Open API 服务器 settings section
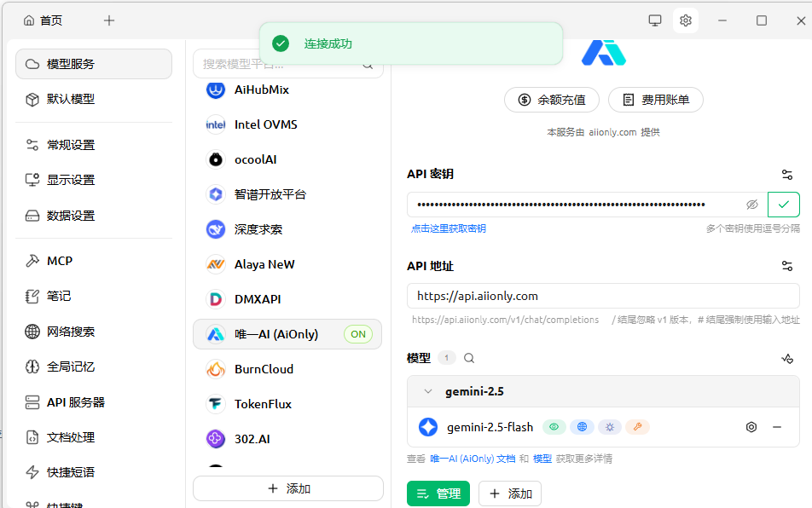The width and height of the screenshot is (812, 508). pyautogui.click(x=94, y=402)
